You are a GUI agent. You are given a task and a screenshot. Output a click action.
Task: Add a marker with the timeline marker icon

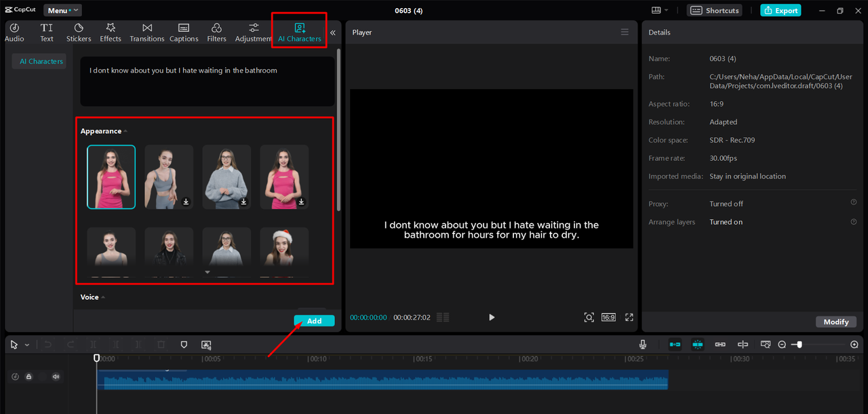click(184, 345)
